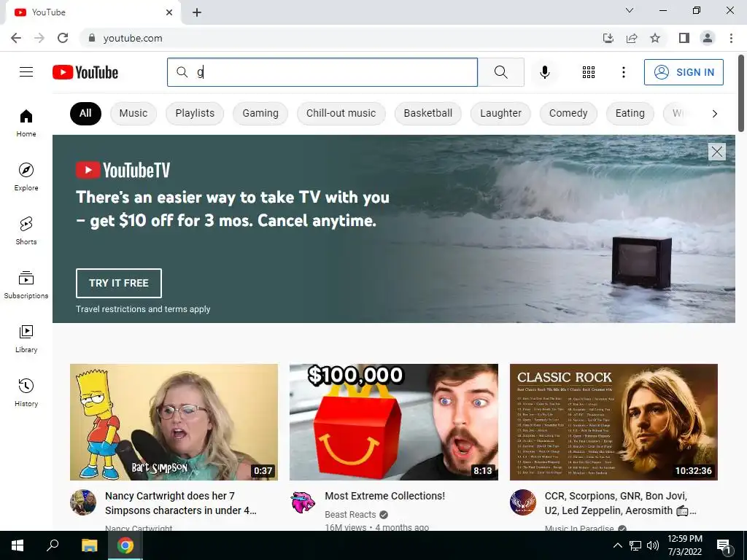
Task: Open CCR, Scorpions classic rock video title
Action: [620, 503]
